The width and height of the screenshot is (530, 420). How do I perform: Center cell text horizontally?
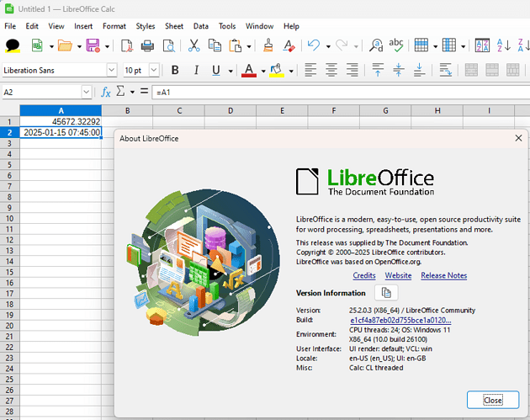331,70
